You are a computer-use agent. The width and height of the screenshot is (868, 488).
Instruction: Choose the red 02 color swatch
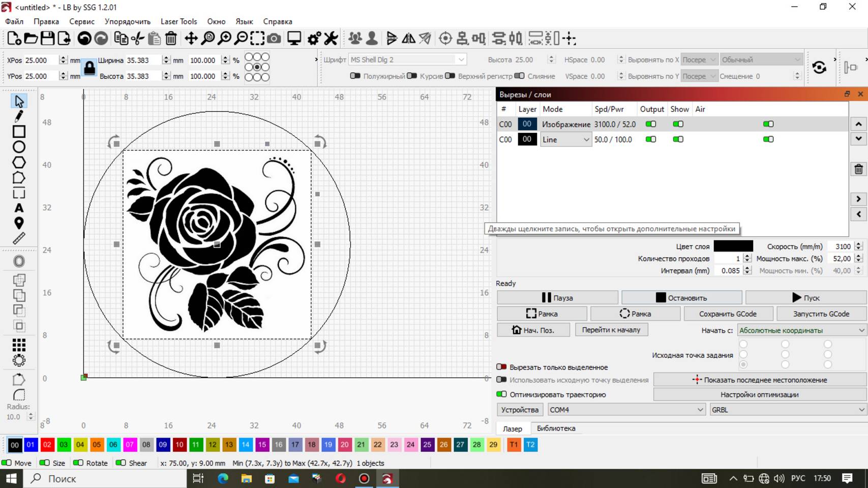47,445
